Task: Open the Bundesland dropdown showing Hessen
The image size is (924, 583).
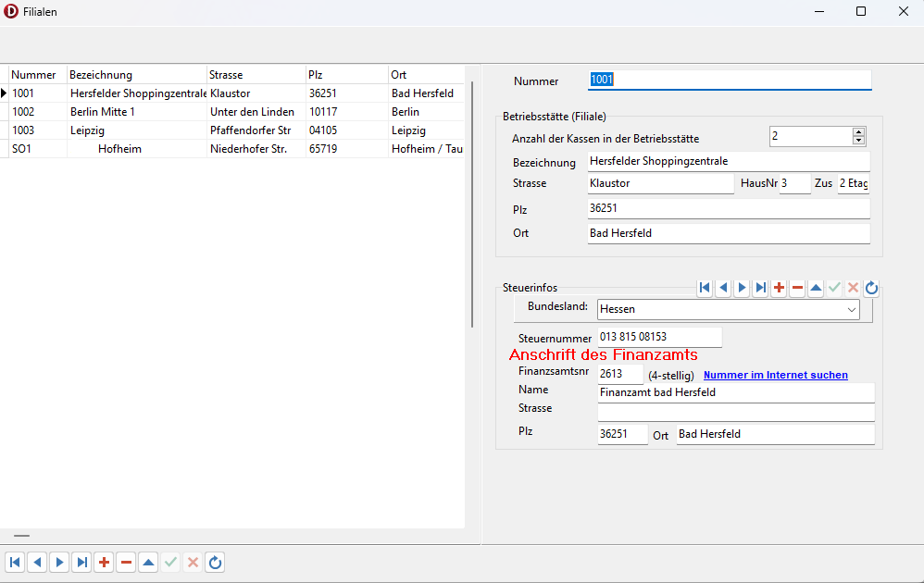Action: pos(851,310)
